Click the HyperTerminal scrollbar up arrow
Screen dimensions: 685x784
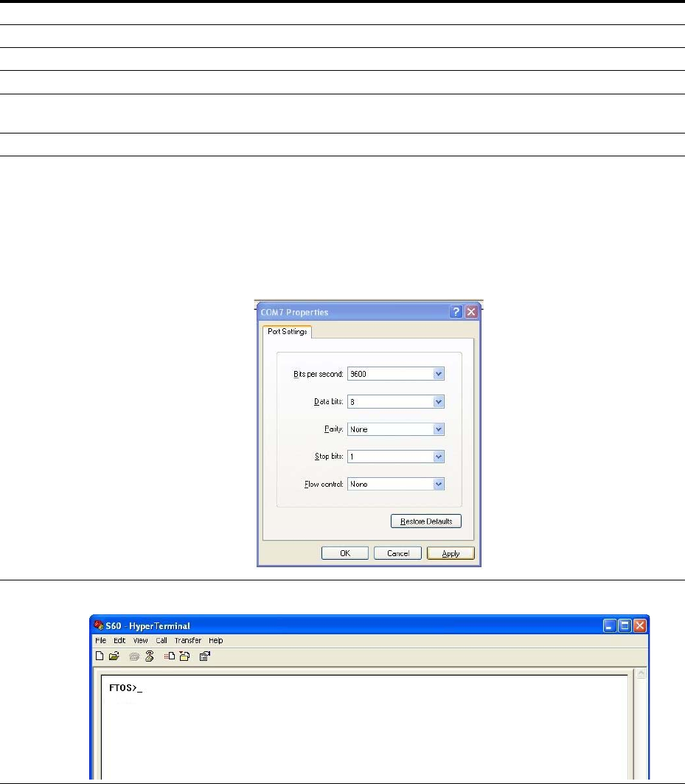click(x=641, y=673)
